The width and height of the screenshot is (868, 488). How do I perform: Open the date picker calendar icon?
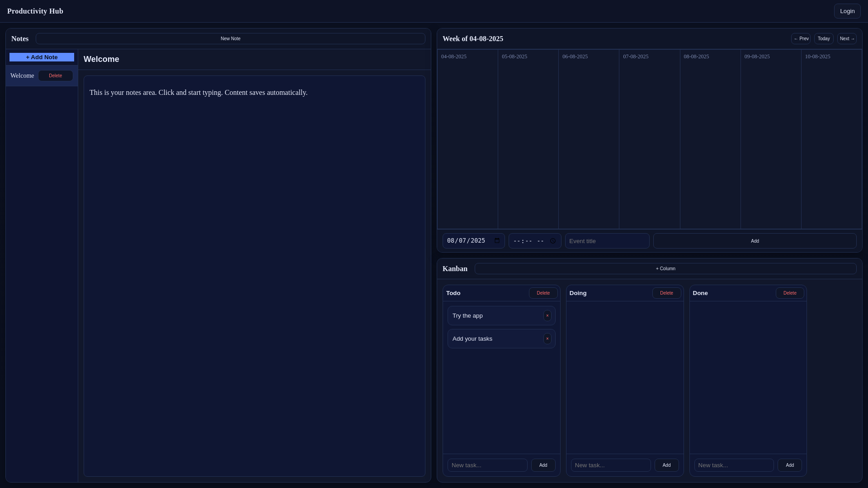click(497, 241)
